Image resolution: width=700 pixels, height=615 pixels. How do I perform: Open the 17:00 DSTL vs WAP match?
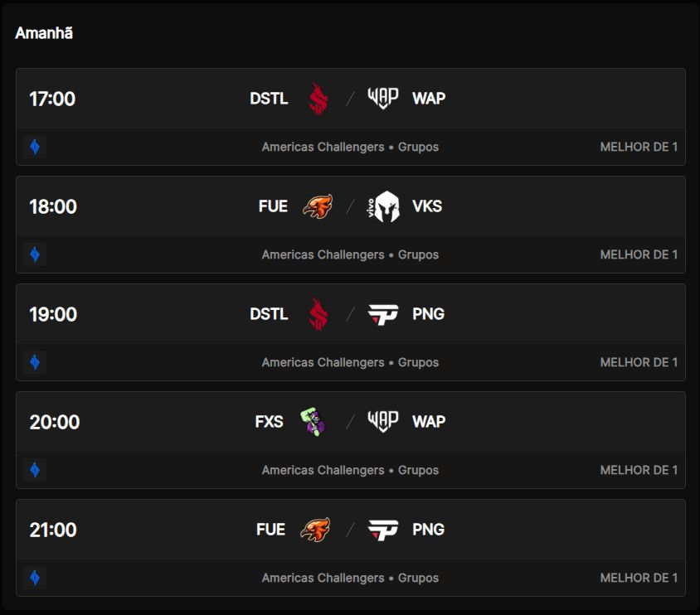tap(351, 99)
